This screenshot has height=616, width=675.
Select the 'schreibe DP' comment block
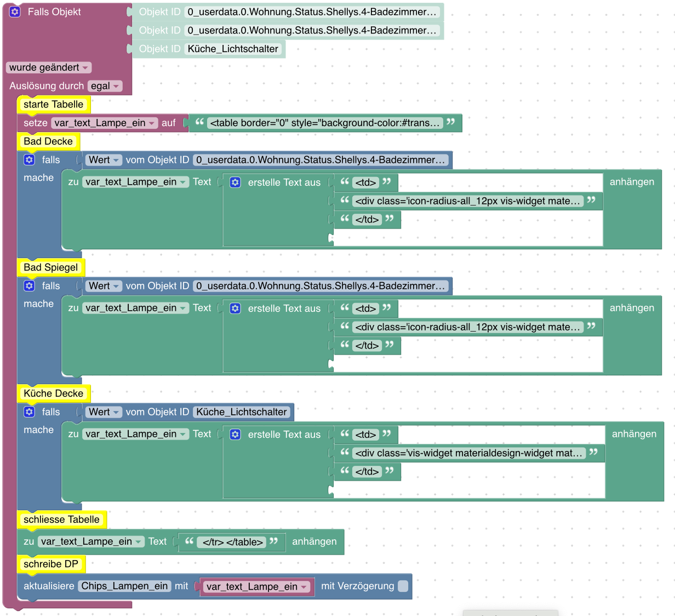point(51,563)
